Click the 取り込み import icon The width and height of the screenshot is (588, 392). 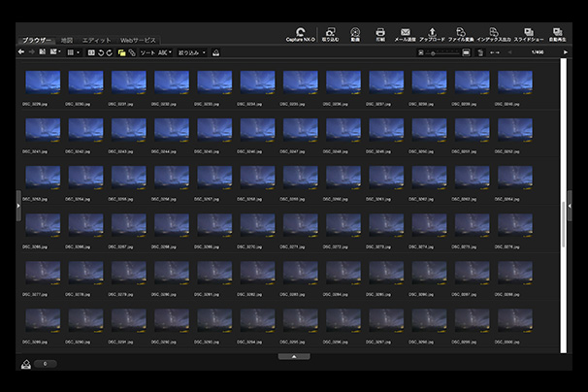tap(330, 33)
